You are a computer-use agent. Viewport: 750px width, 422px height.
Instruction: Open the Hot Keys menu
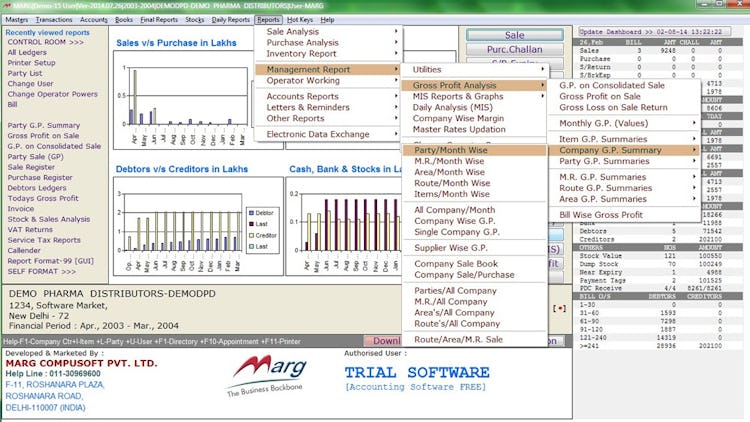[300, 20]
